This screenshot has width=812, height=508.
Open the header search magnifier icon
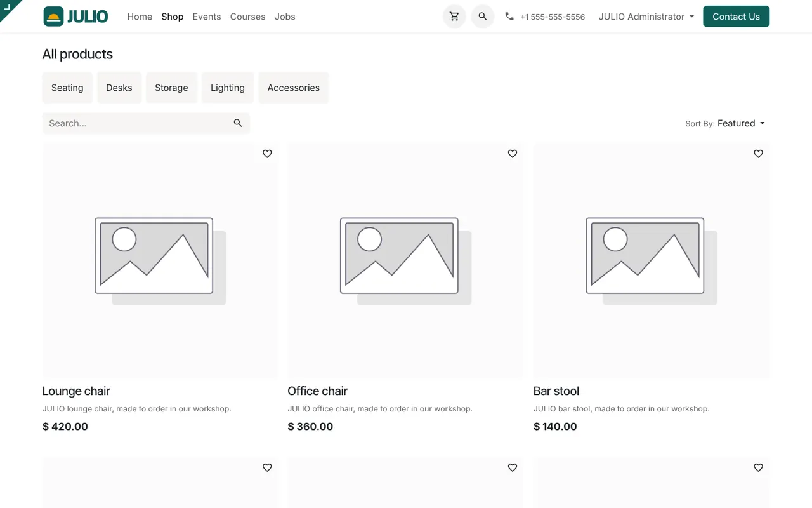[x=483, y=17]
